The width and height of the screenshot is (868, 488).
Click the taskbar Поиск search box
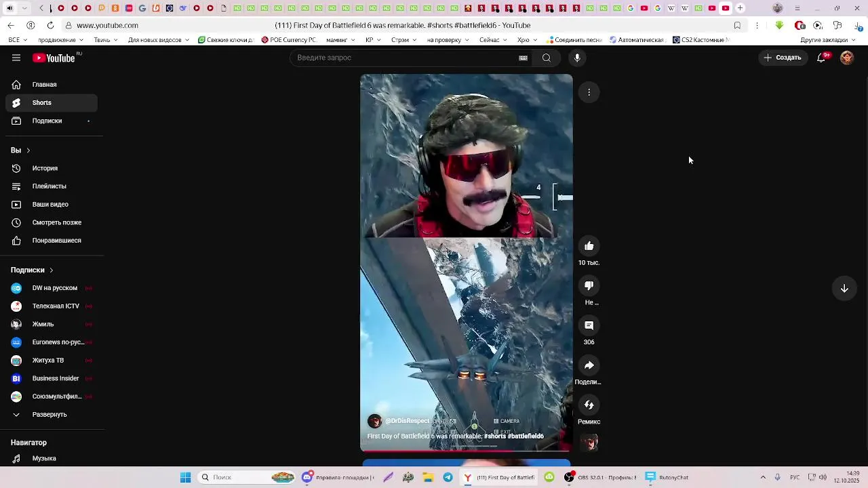(x=248, y=477)
